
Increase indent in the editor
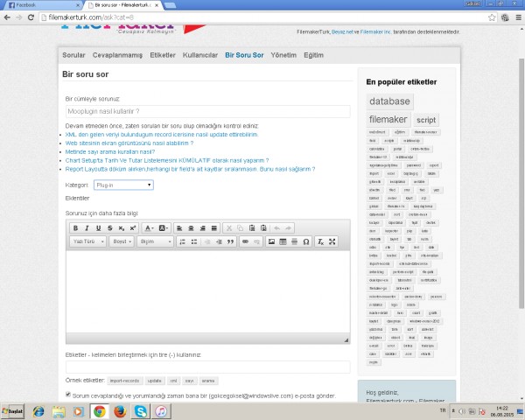point(219,241)
